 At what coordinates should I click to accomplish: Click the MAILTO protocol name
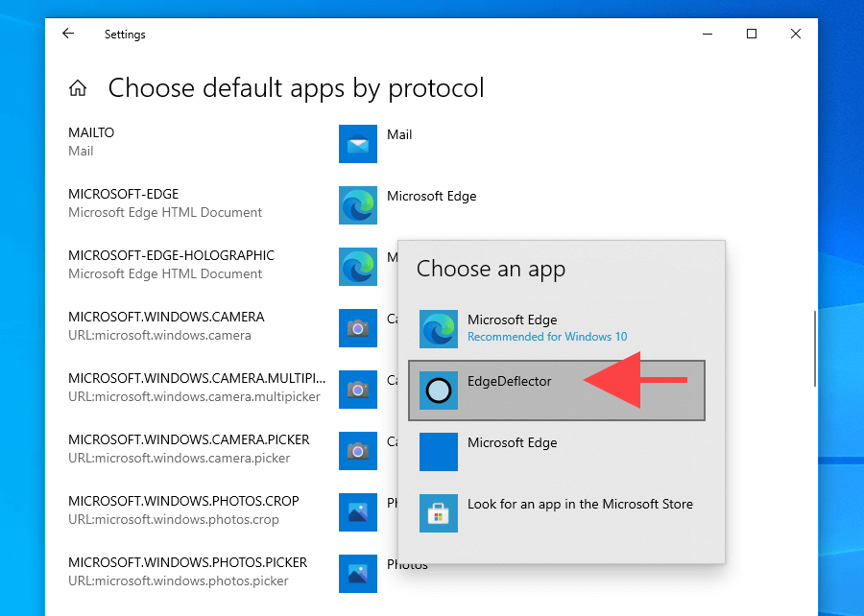click(91, 132)
